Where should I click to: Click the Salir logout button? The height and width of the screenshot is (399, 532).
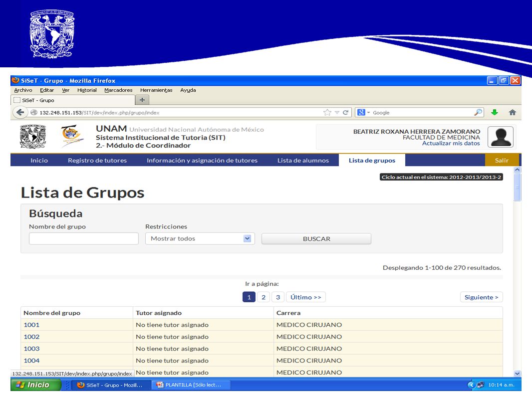coord(502,160)
